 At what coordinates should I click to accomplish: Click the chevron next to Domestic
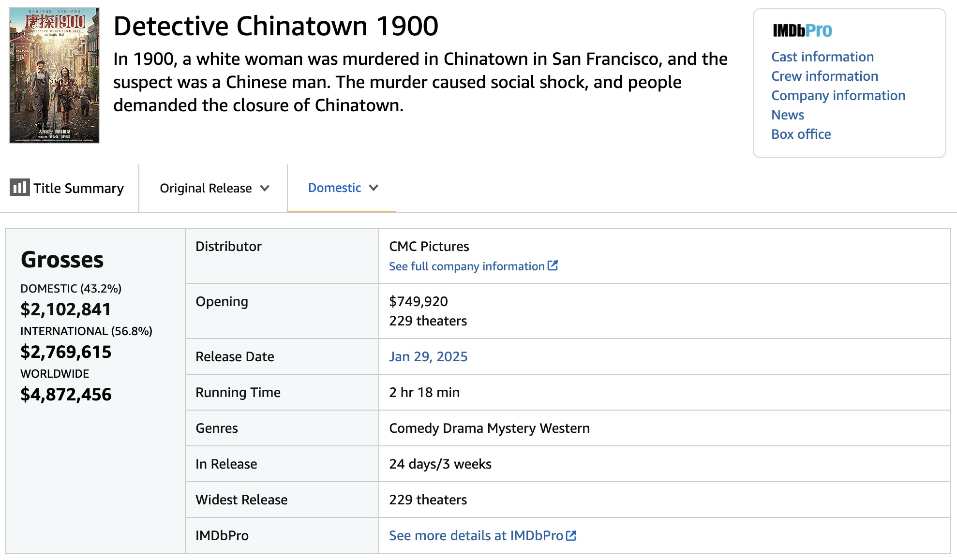pos(374,188)
